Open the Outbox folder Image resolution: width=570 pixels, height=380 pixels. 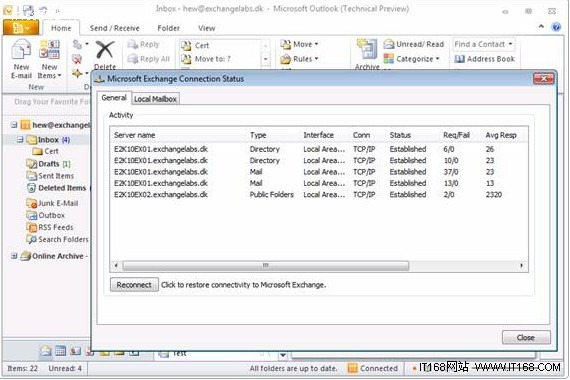coord(46,215)
